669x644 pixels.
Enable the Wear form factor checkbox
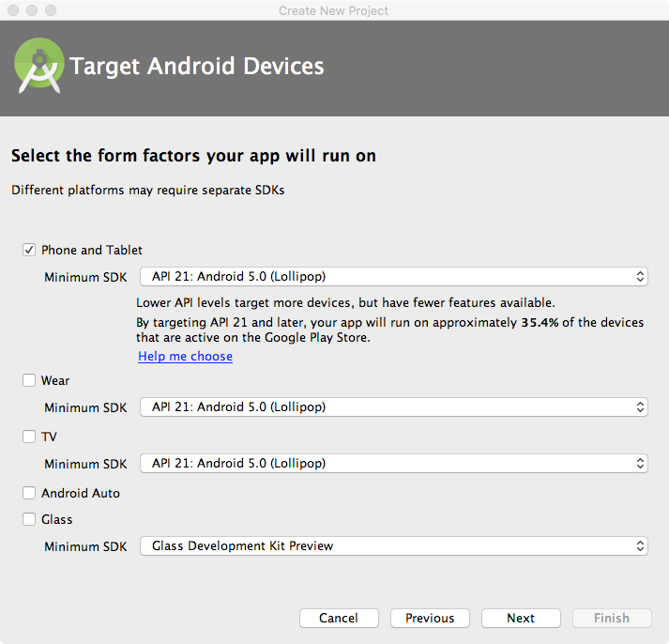[x=29, y=380]
